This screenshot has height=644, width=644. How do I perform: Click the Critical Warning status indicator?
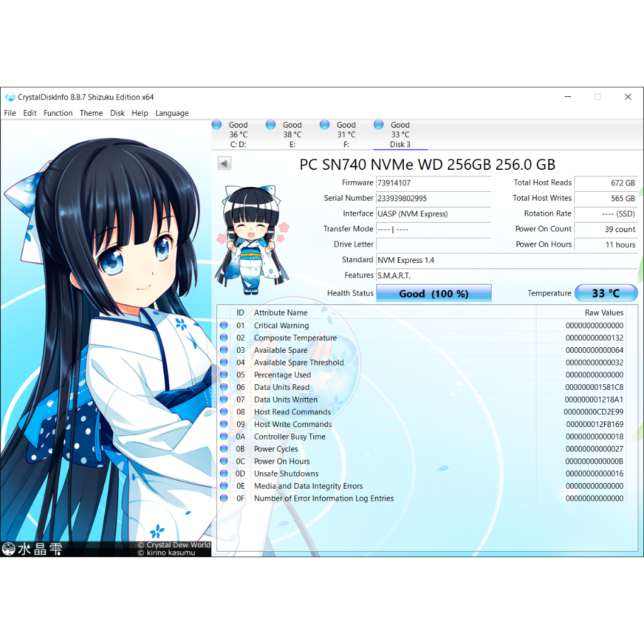pos(224,326)
